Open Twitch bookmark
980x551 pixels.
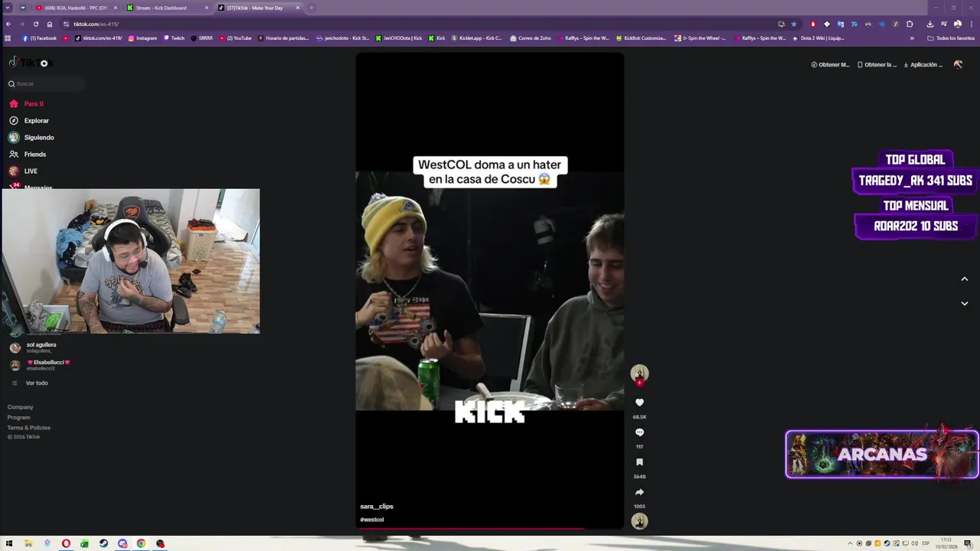tap(173, 37)
